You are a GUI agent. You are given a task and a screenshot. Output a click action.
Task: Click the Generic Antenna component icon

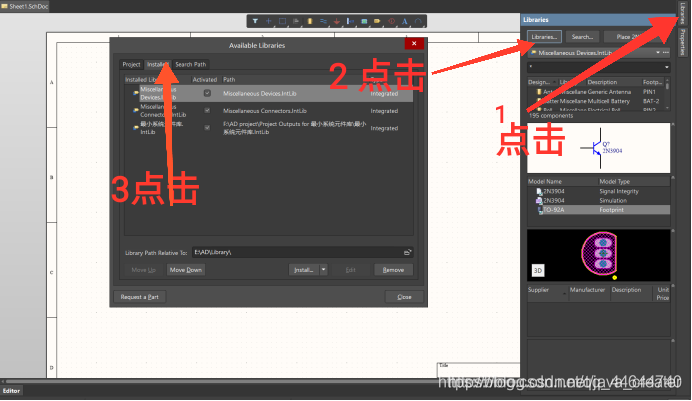[x=539, y=92]
